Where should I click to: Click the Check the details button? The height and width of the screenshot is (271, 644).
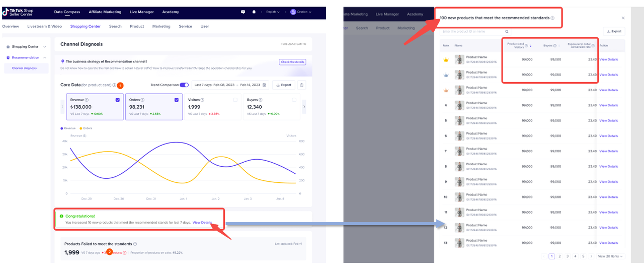pyautogui.click(x=292, y=62)
